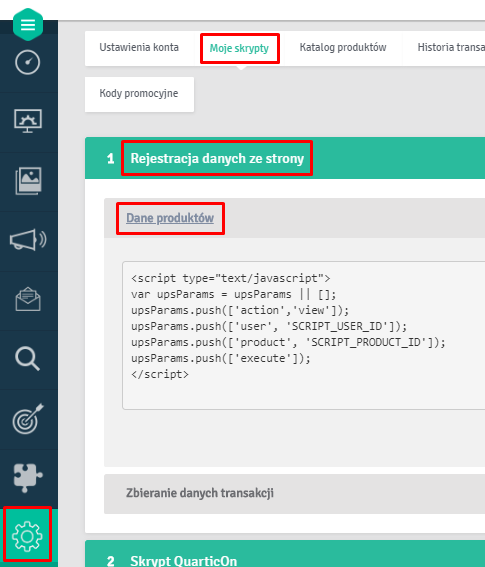Open the puzzle piece integrations icon
This screenshot has width=485, height=567.
click(28, 478)
